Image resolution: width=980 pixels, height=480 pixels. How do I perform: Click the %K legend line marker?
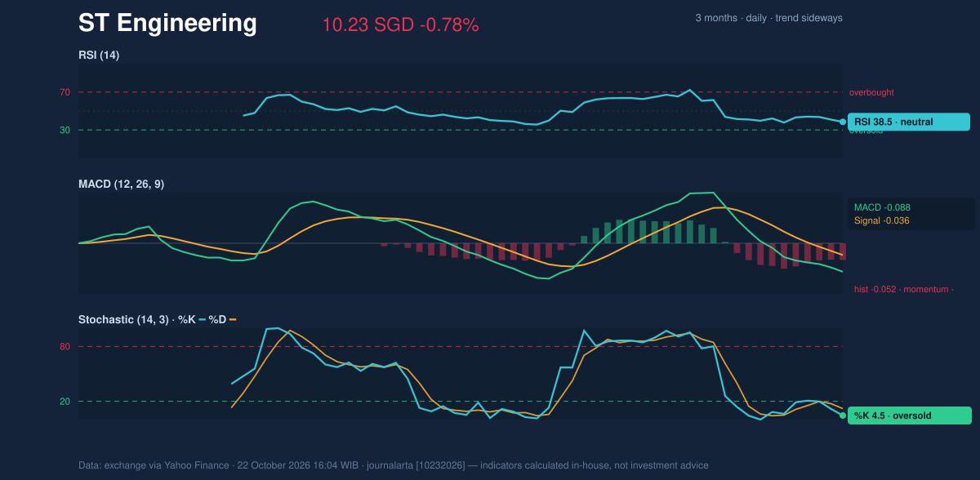pyautogui.click(x=202, y=320)
